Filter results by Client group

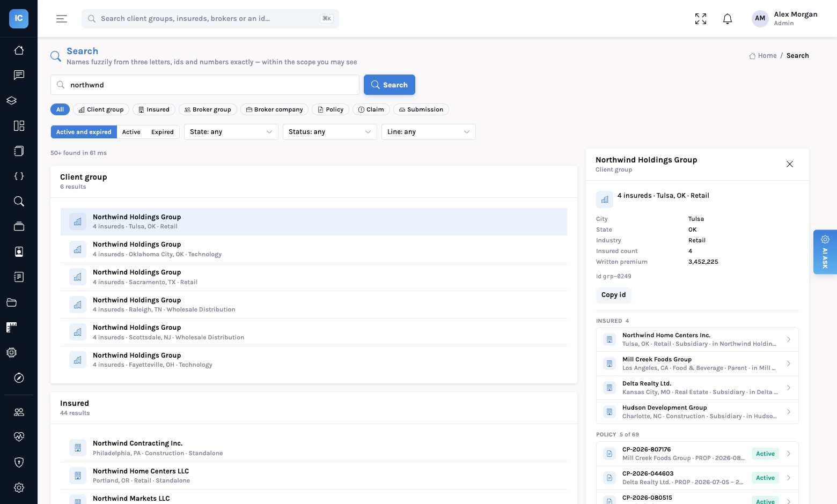(x=101, y=109)
